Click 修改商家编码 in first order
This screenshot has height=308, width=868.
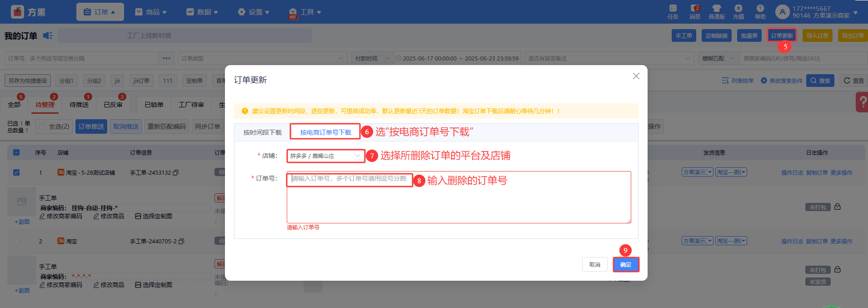click(x=60, y=216)
